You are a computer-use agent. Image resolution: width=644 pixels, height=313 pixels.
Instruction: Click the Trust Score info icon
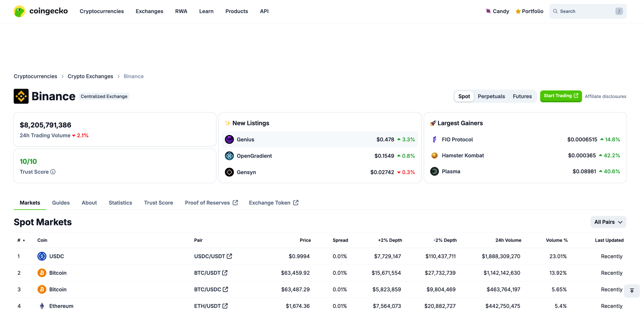coord(53,172)
